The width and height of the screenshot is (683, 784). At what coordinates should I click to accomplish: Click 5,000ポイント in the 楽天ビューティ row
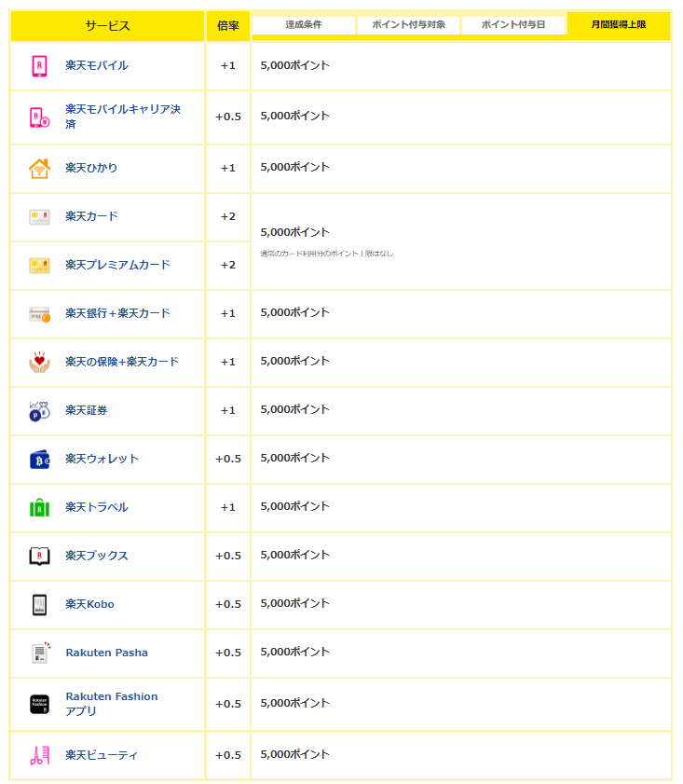click(x=294, y=754)
